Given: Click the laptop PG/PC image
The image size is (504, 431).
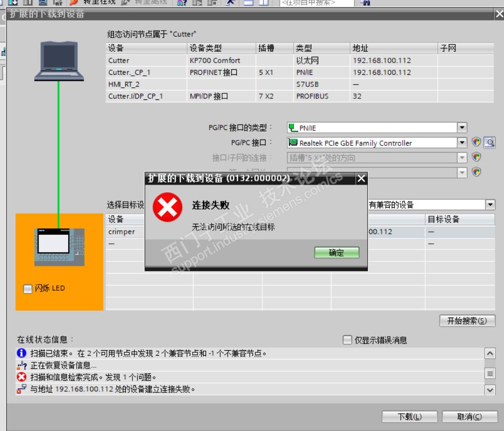Looking at the screenshot, I should (59, 61).
